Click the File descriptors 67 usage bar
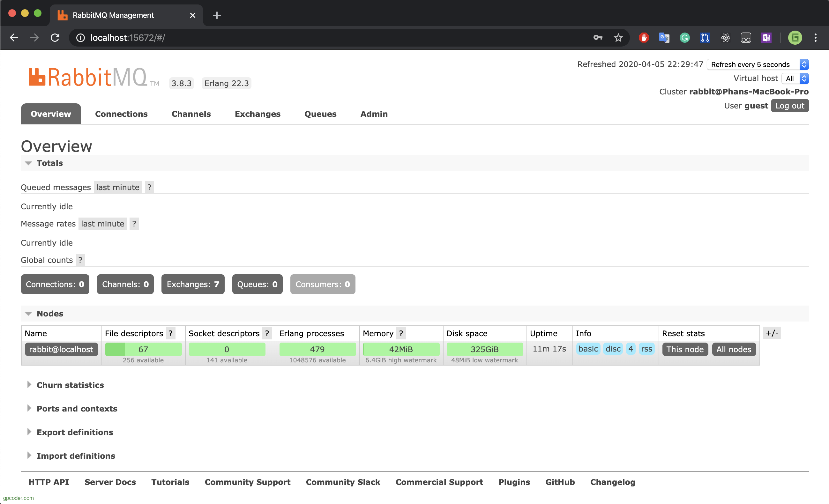 [143, 349]
